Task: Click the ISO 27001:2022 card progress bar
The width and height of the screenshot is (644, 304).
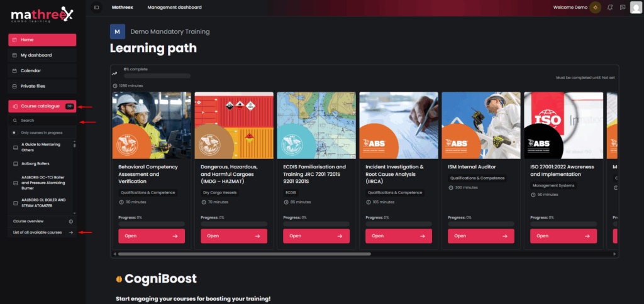Action: (563, 224)
